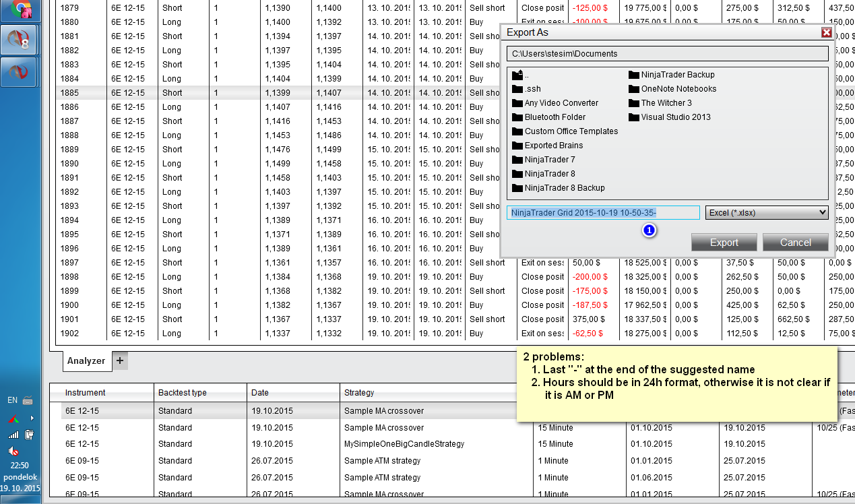
Task: Open the Custom Office Templates folder
Action: pyautogui.click(x=565, y=131)
